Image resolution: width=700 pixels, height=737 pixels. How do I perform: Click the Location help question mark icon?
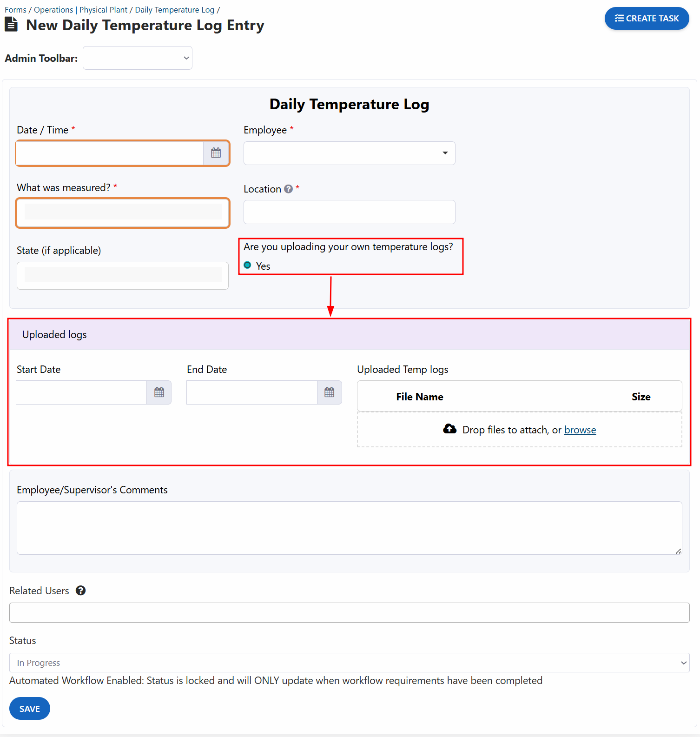(x=288, y=189)
